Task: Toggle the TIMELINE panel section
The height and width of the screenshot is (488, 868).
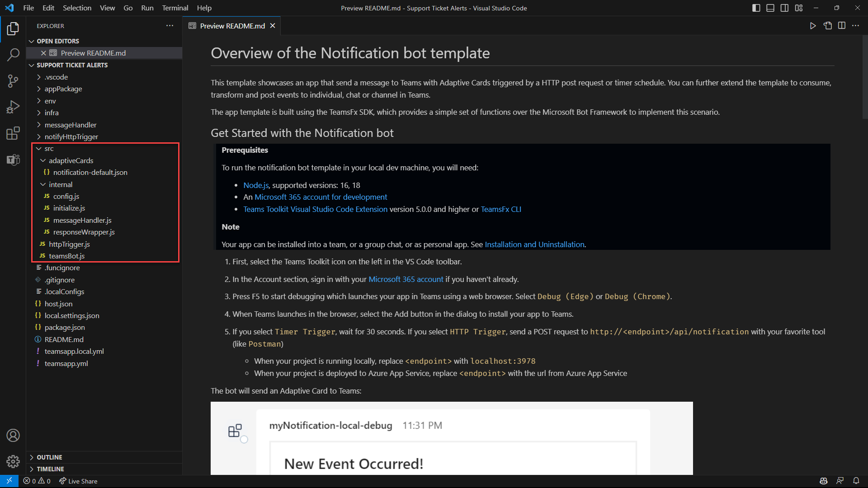Action: click(51, 469)
